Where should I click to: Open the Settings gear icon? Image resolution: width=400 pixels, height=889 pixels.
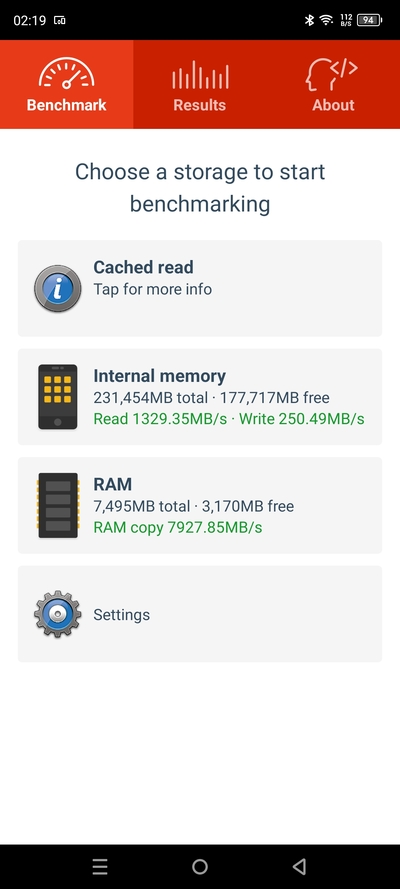point(57,614)
